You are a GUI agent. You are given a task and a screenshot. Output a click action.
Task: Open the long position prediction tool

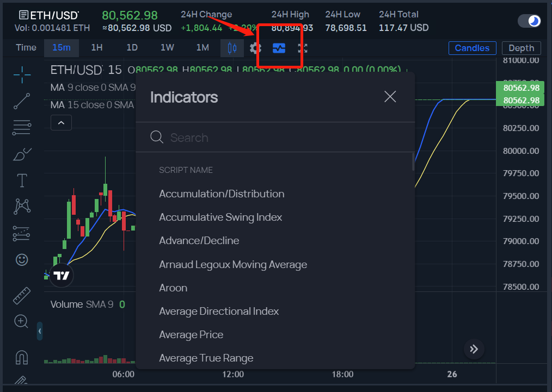click(x=21, y=233)
